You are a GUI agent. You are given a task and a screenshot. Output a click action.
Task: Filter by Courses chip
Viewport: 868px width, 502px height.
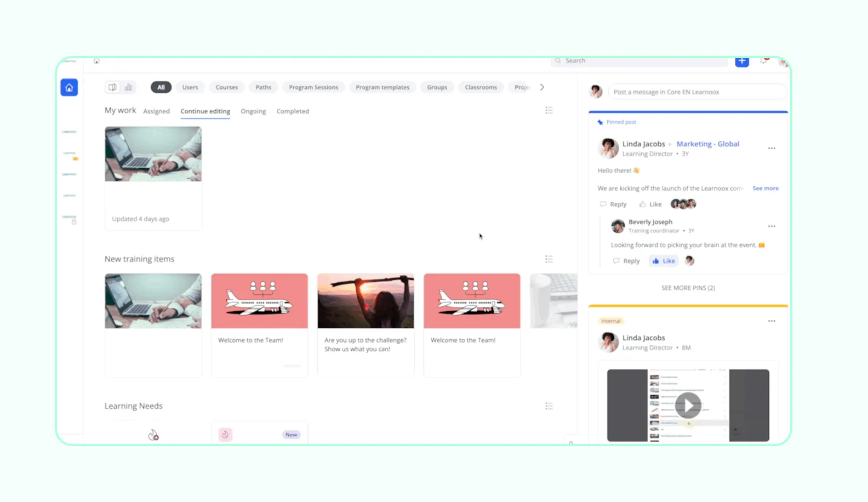(227, 87)
